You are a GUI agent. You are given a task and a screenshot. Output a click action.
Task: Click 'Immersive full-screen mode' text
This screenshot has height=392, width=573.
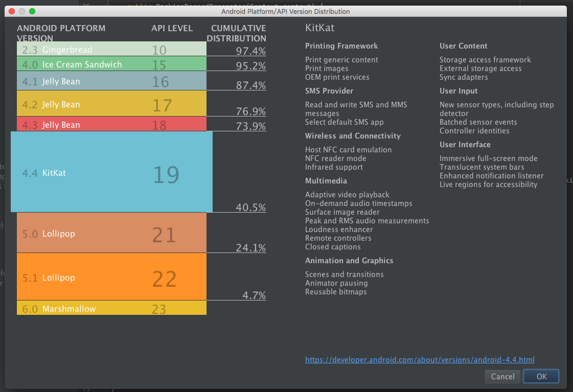point(488,158)
